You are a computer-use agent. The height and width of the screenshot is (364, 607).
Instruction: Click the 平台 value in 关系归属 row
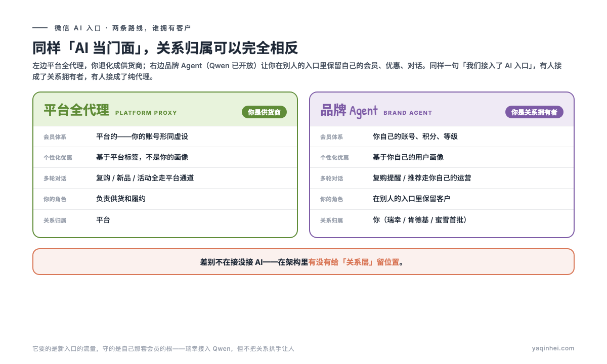point(103,220)
